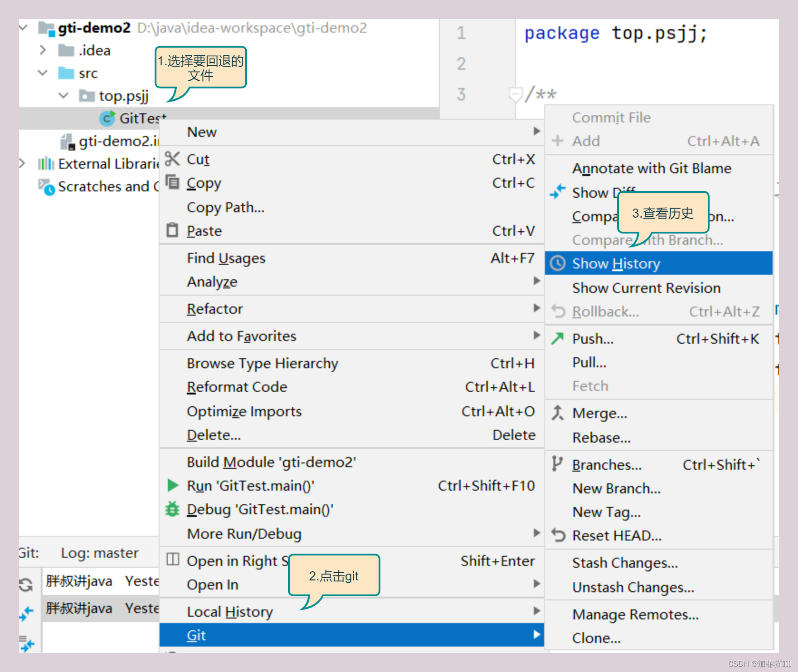This screenshot has width=798, height=672.
Task: Choose New Tag... entry
Action: click(659, 512)
